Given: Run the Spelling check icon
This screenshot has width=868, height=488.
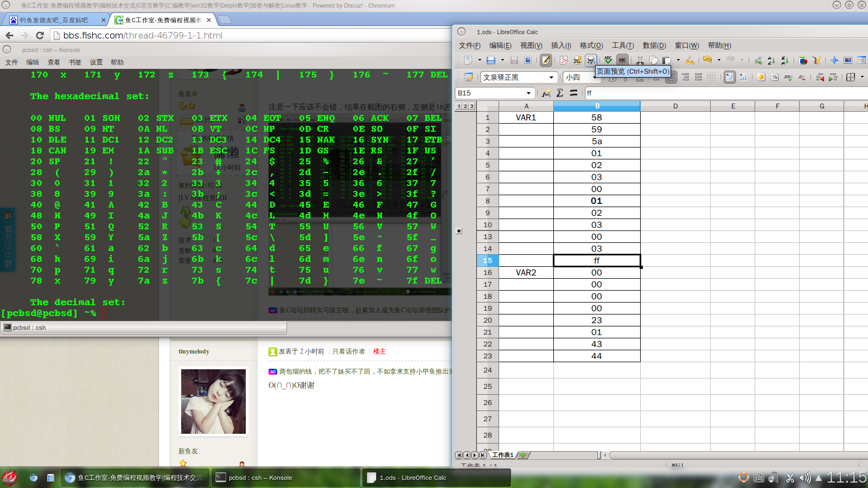Looking at the screenshot, I should tap(608, 60).
